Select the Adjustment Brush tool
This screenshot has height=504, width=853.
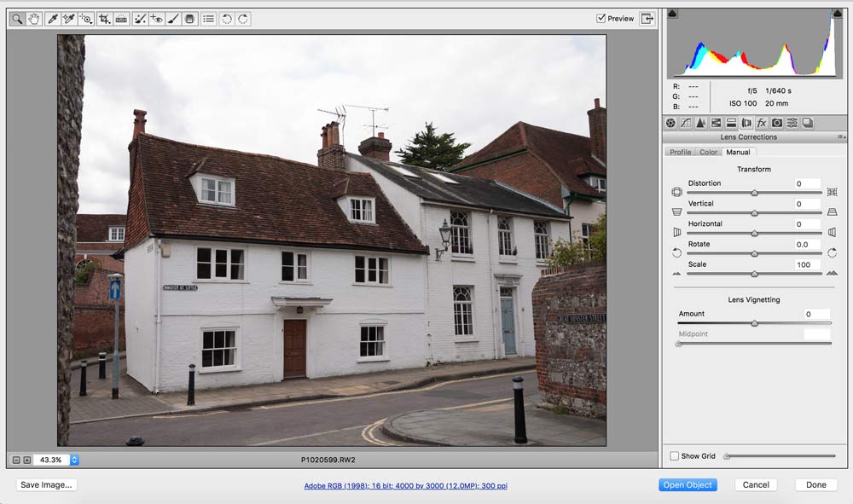click(173, 19)
